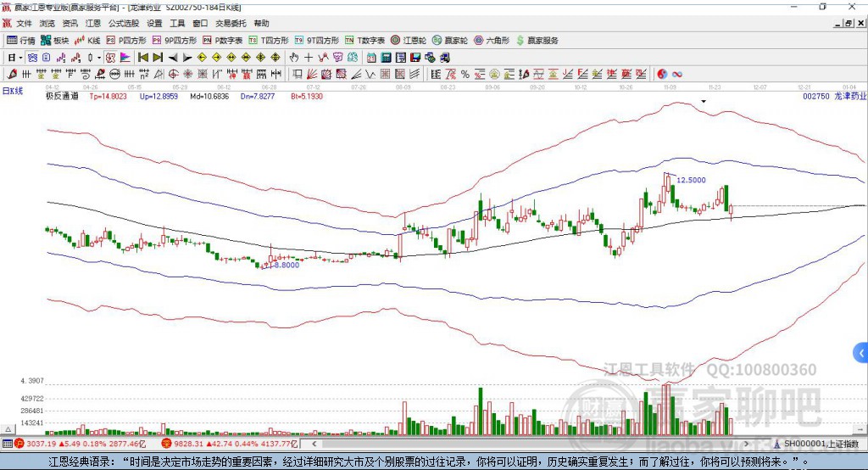Open the 工具 menu
Screen dimensions: 868x470
click(x=177, y=23)
